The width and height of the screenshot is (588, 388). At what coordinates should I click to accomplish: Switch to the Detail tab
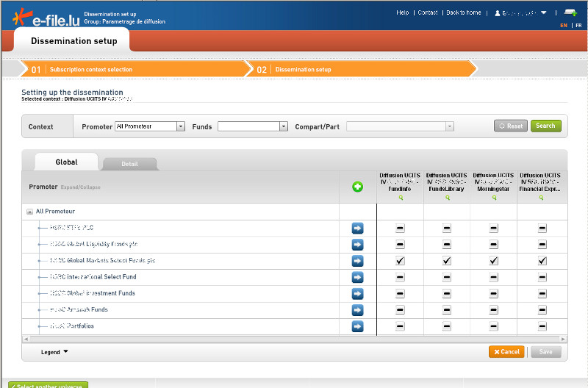(x=129, y=164)
